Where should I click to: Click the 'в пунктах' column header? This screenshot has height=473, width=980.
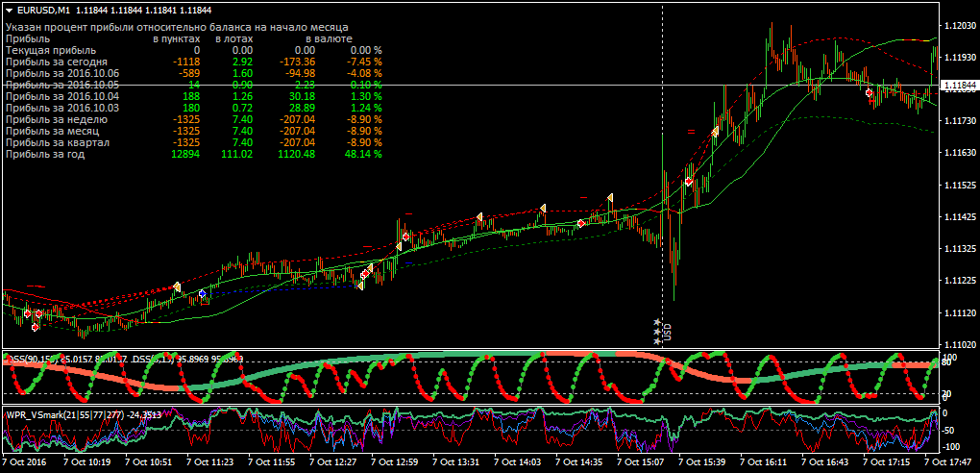[177, 38]
